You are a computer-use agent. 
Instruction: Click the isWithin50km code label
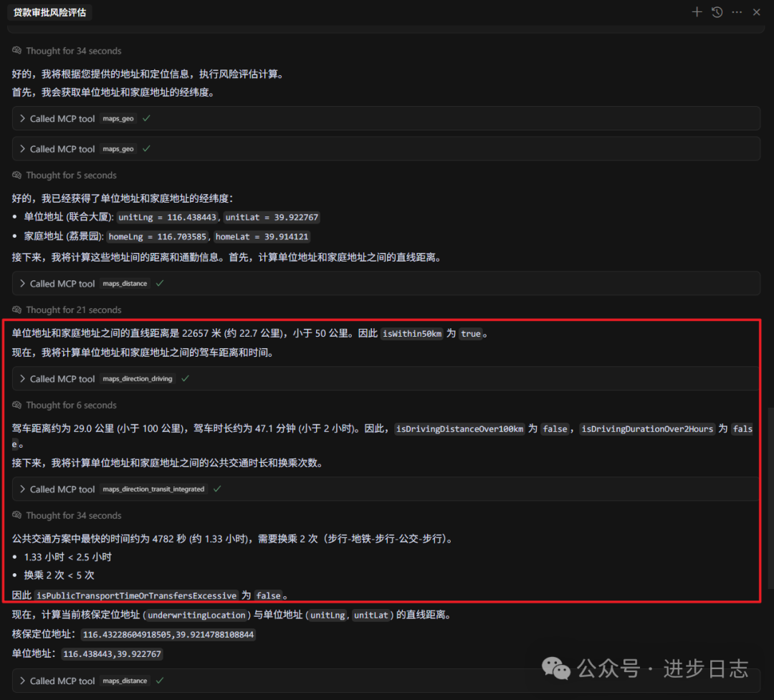412,334
